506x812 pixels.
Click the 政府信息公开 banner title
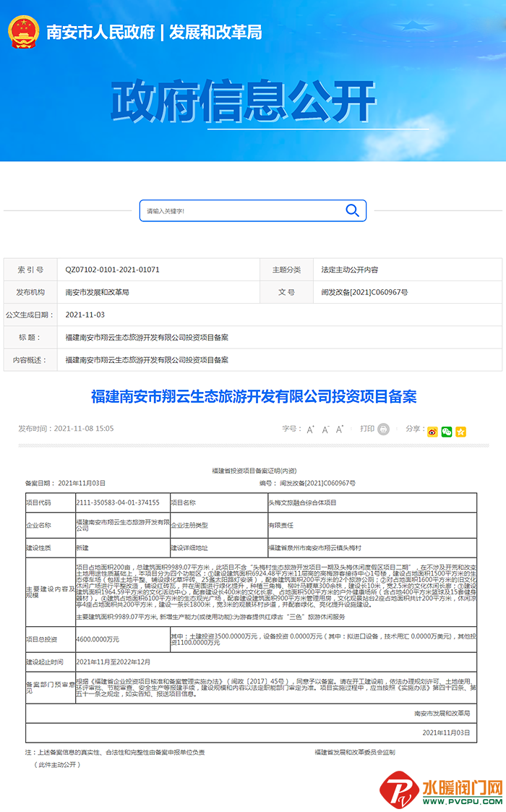(x=244, y=101)
